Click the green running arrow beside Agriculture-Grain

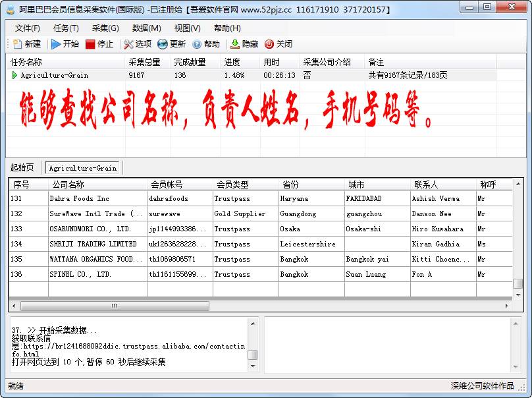[x=14, y=75]
